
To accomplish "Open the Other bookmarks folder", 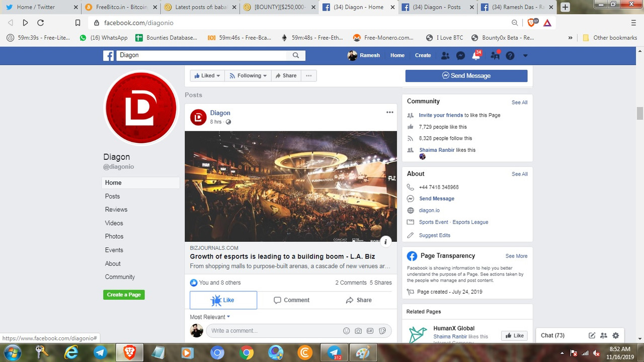I will [610, 38].
